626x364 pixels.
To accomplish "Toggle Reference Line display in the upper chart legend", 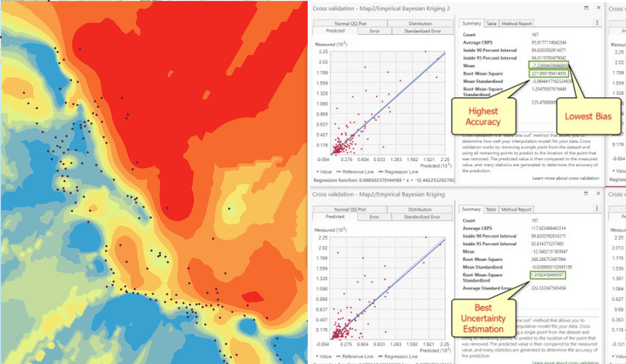I will pyautogui.click(x=339, y=172).
